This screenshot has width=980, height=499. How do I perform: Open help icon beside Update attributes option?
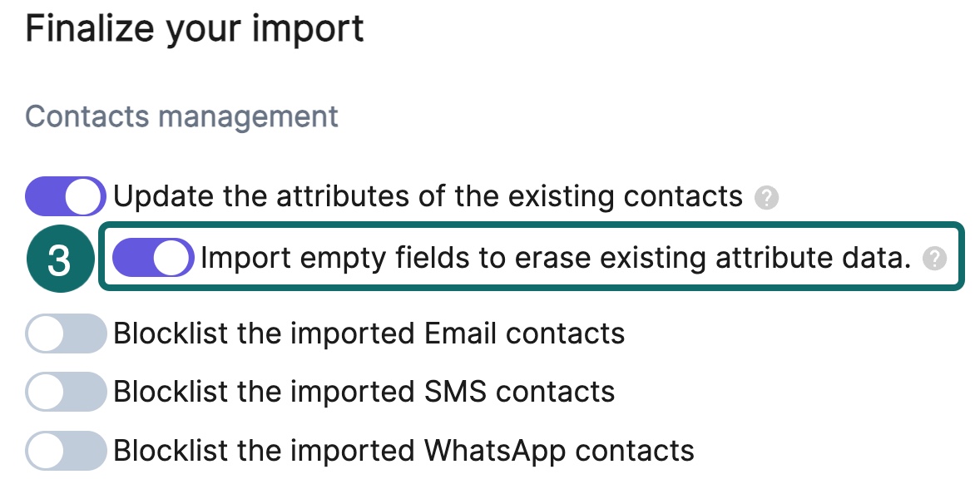(x=766, y=198)
